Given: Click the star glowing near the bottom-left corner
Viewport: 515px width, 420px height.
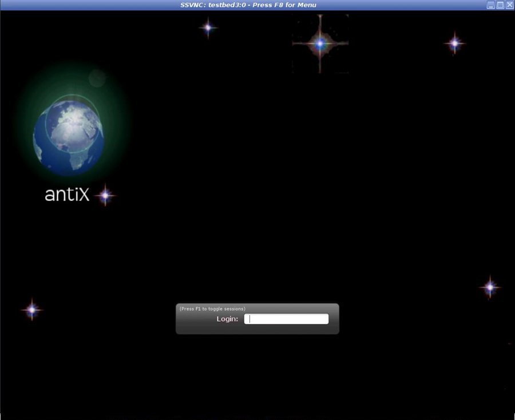Looking at the screenshot, I should coord(31,310).
